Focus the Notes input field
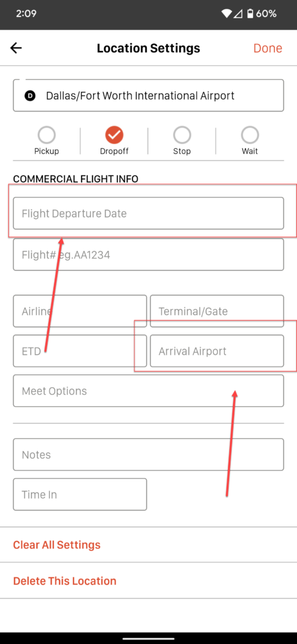 (x=148, y=455)
